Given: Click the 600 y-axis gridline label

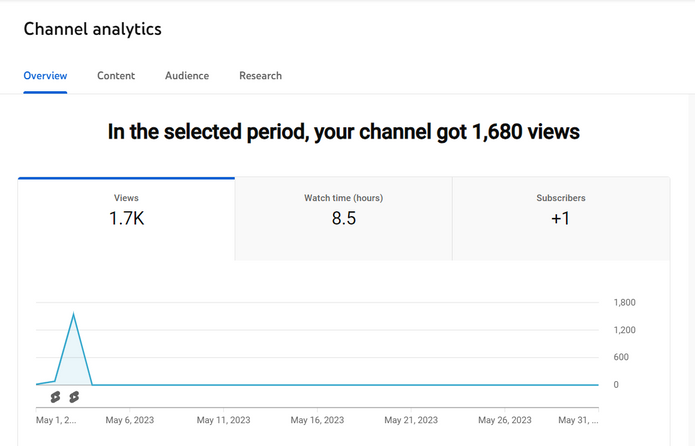Looking at the screenshot, I should click(621, 357).
